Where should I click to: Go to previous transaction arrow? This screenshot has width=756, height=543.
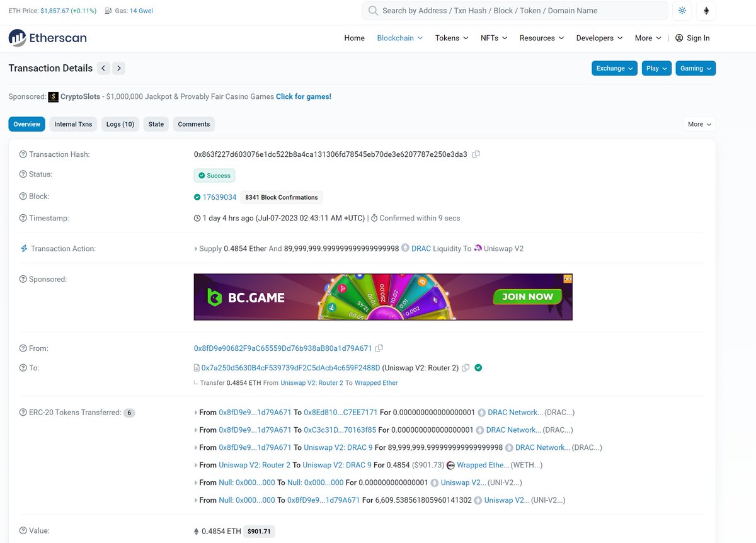point(104,68)
